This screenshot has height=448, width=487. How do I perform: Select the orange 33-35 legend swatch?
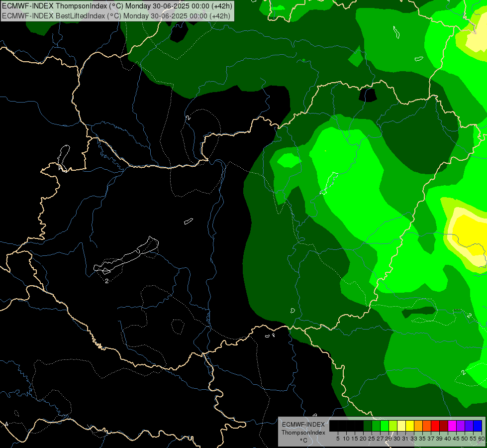coord(418,426)
